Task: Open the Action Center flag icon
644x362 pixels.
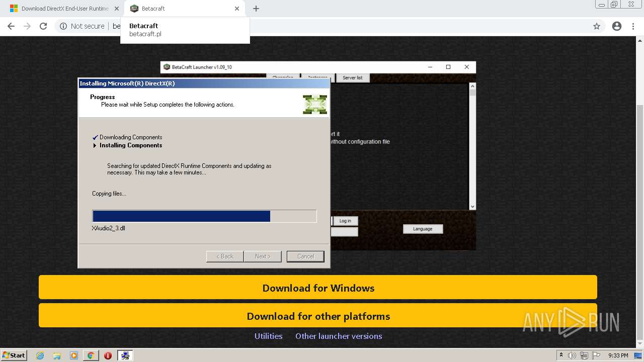Action: pos(596,355)
